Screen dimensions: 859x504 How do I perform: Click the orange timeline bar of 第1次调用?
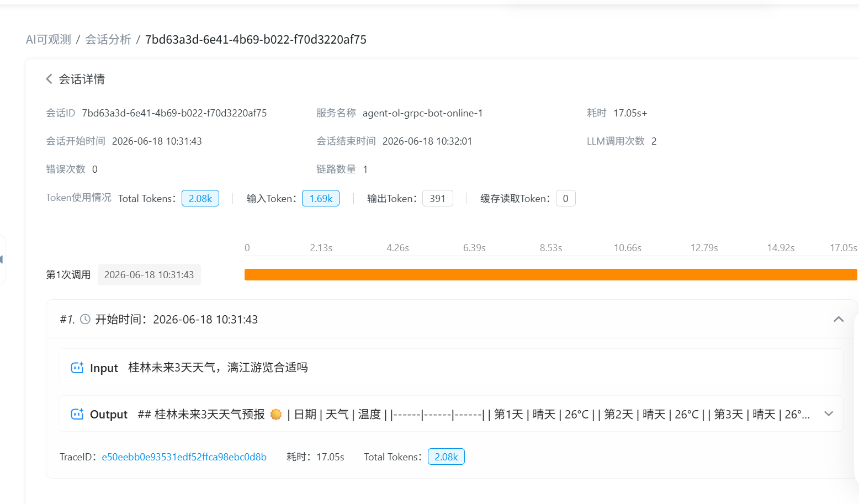pos(550,274)
